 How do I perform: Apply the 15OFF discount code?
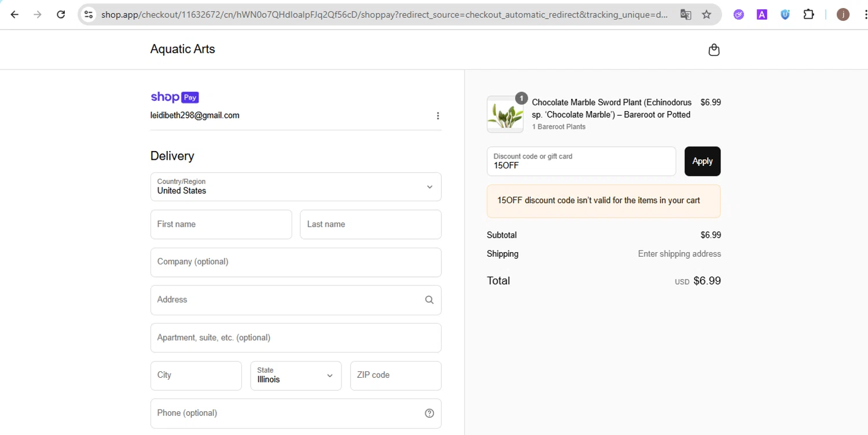[703, 161]
